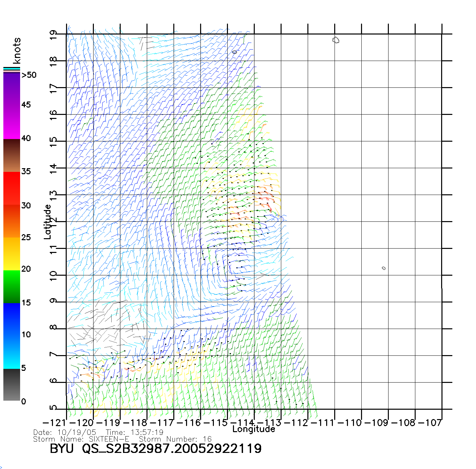Click the Time 13:57:19 text
The width and height of the screenshot is (476, 469).
(134, 432)
